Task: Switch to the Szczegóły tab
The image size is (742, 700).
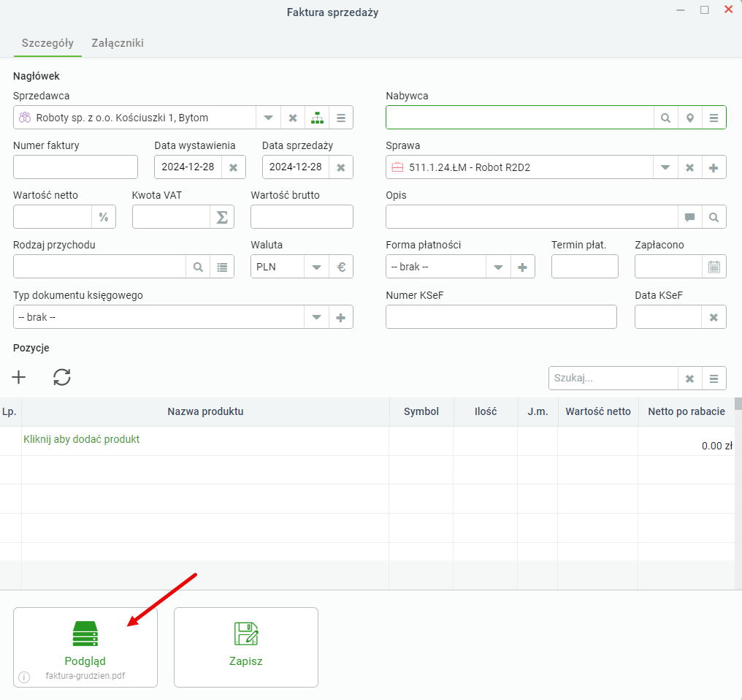Action: pos(47,43)
